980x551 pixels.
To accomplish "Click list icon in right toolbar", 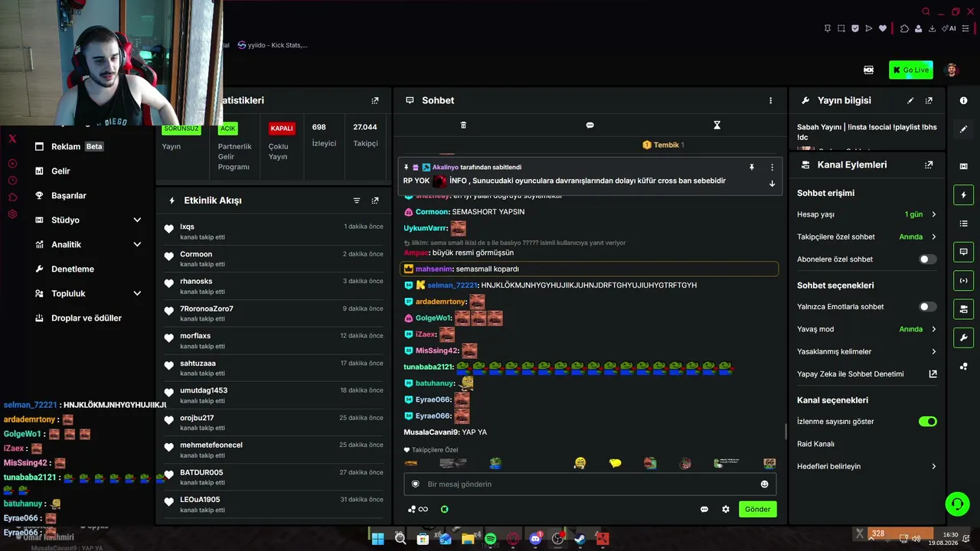I will 963,223.
